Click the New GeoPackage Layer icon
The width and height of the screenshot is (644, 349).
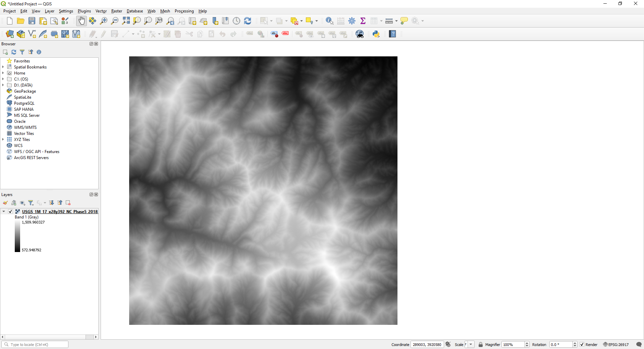pos(21,34)
